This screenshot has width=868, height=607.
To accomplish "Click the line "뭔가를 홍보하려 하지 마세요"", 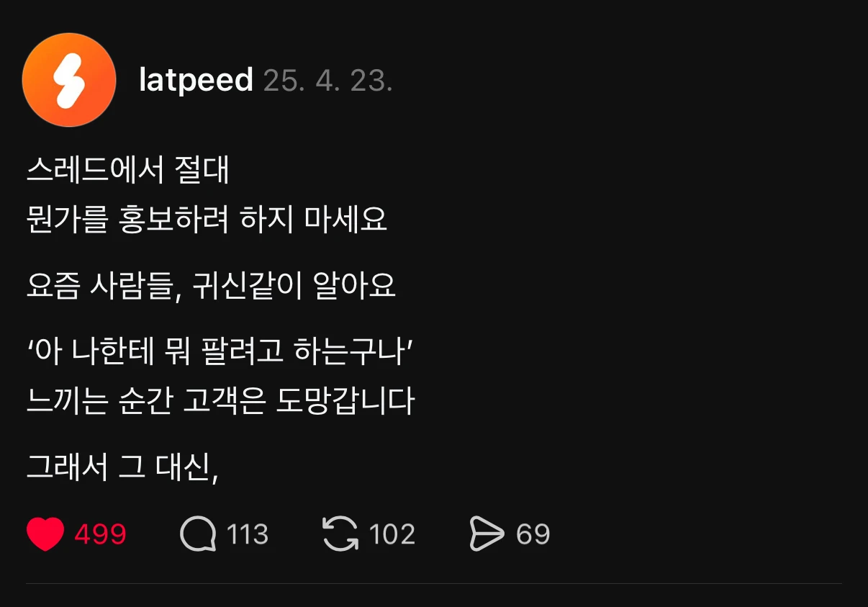I will click(x=207, y=219).
